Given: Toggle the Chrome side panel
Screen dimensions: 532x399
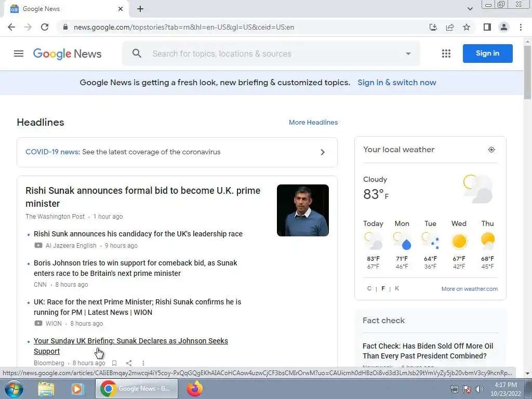Looking at the screenshot, I should 487,27.
